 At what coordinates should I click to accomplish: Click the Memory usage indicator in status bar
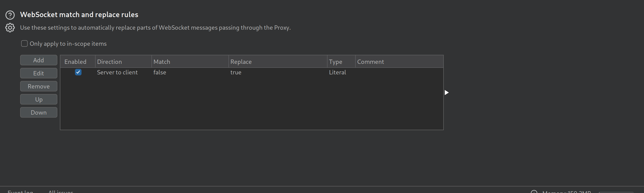click(566, 191)
